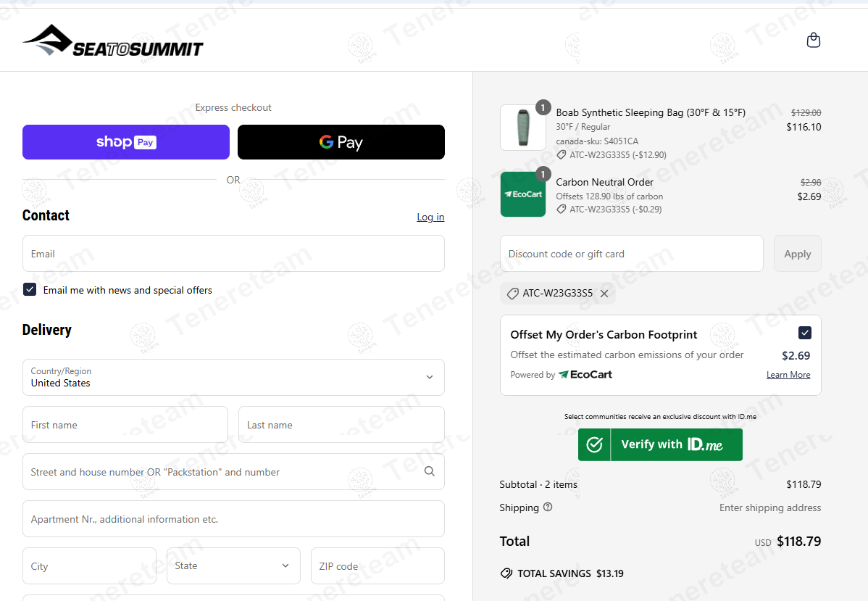Uncheck Email me with news and offers
Image resolution: width=868 pixels, height=601 pixels.
pyautogui.click(x=30, y=290)
